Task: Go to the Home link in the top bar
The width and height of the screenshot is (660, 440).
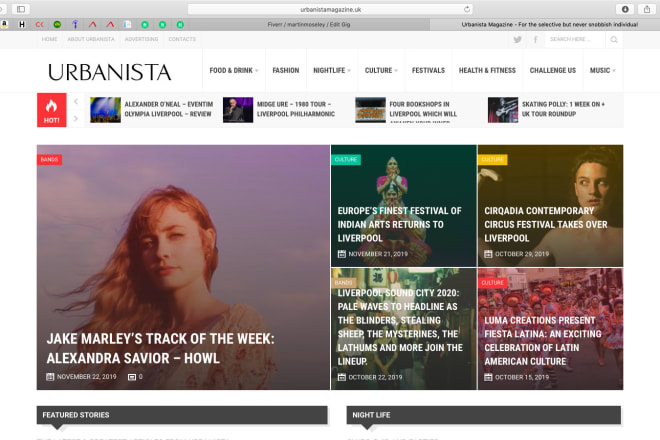Action: [49, 39]
